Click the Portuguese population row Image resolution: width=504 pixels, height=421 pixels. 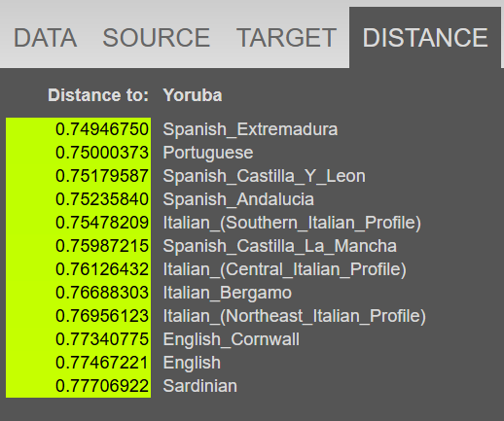pos(208,153)
